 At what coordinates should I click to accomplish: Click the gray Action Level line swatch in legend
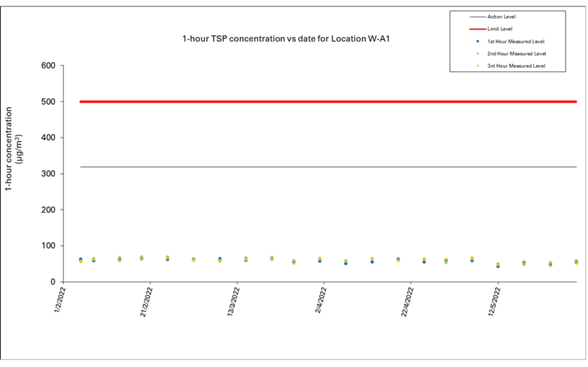[x=477, y=17]
